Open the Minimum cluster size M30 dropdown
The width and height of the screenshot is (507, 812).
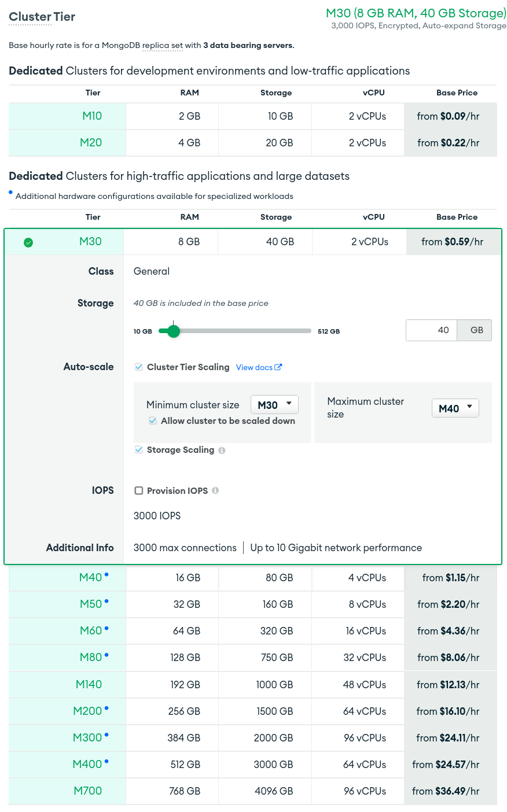274,405
